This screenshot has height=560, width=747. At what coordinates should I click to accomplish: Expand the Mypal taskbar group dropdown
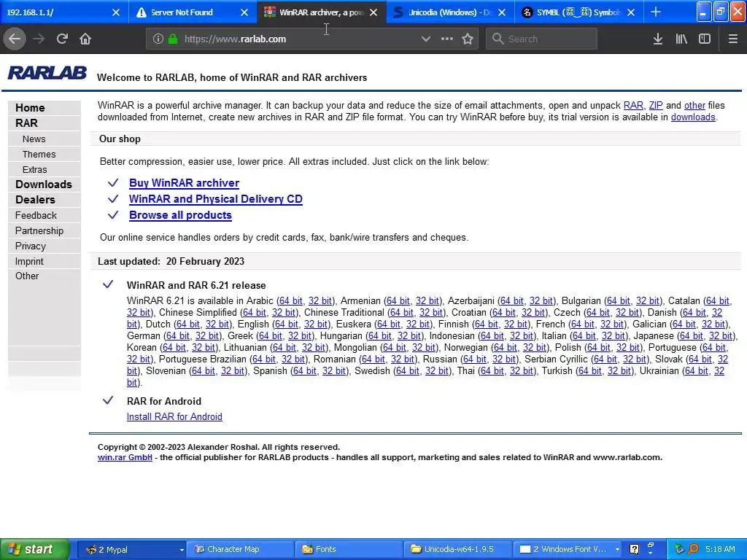tap(182, 550)
